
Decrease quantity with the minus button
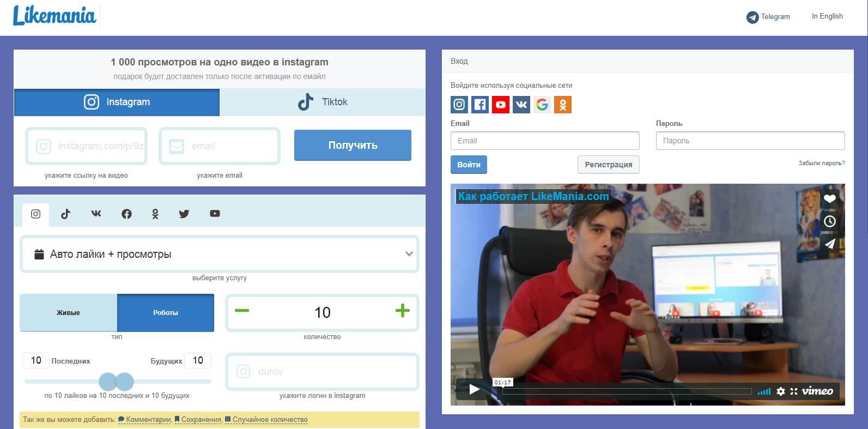pyautogui.click(x=242, y=311)
